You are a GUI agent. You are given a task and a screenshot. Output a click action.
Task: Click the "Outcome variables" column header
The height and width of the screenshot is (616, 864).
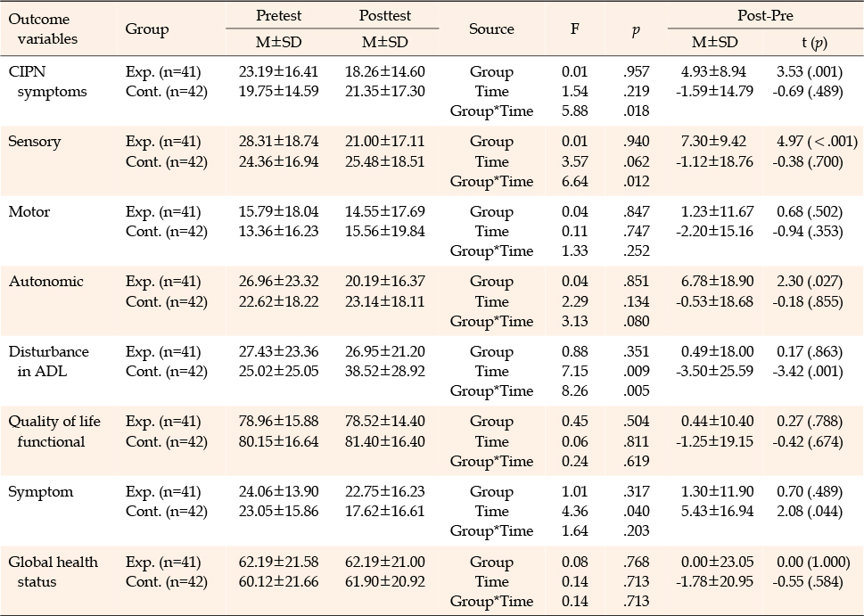pyautogui.click(x=42, y=29)
